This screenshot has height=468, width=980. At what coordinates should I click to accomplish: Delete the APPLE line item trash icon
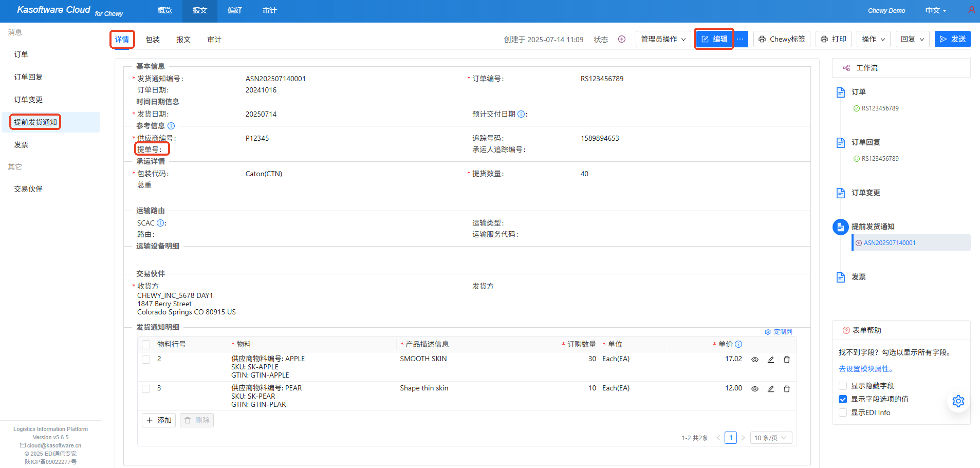tap(787, 360)
